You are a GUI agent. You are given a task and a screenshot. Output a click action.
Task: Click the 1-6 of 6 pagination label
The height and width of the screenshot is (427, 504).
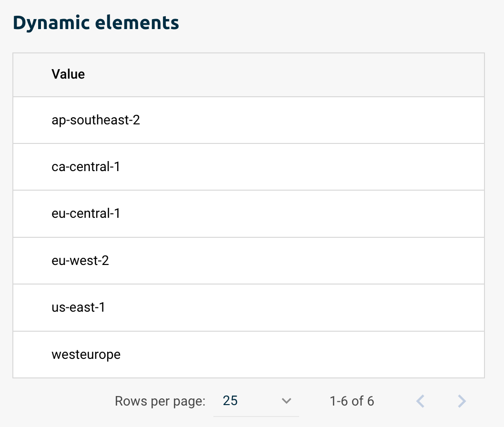coord(352,401)
